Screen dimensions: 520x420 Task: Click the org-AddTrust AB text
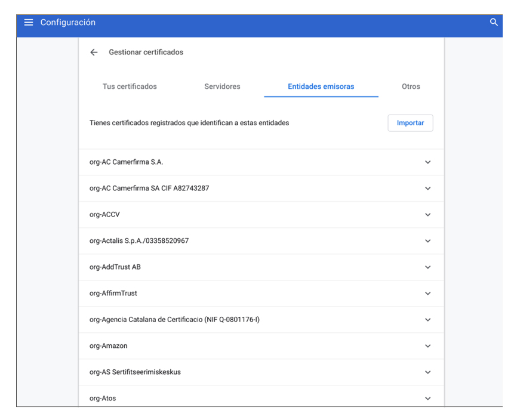click(x=115, y=267)
